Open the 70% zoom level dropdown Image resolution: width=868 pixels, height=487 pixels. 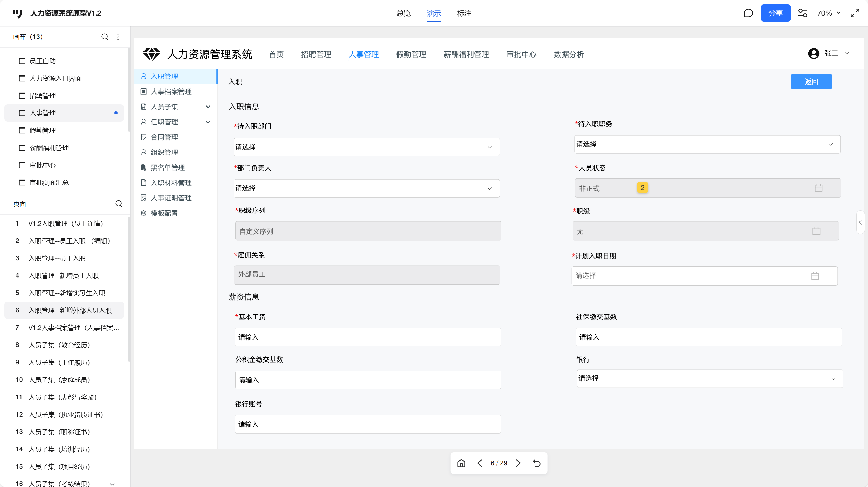pyautogui.click(x=829, y=13)
